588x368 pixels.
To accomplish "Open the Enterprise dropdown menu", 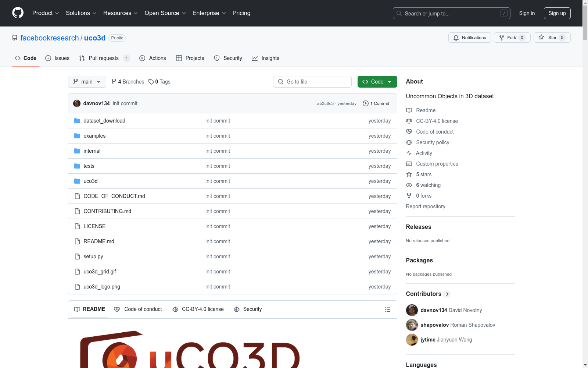I will (209, 13).
